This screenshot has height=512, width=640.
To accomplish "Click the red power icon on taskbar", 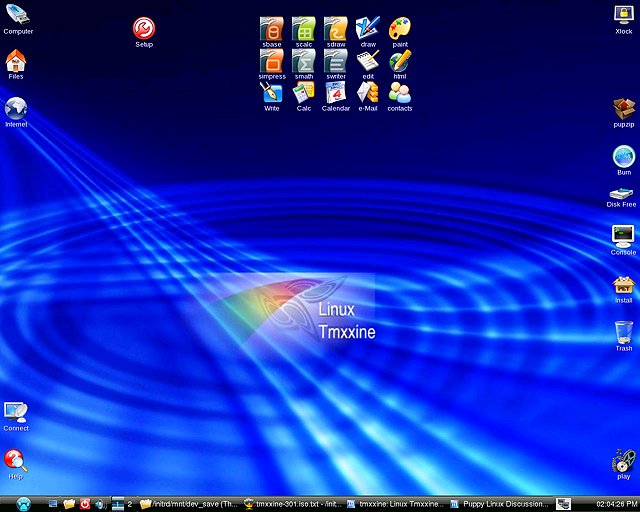I will 84,504.
